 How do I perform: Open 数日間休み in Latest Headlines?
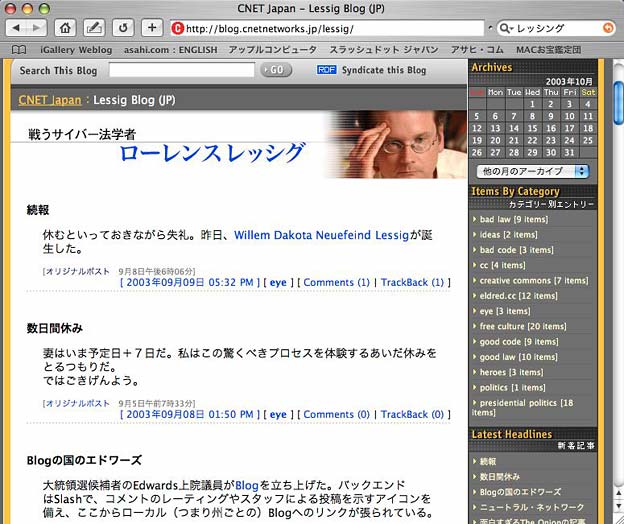coord(500,477)
